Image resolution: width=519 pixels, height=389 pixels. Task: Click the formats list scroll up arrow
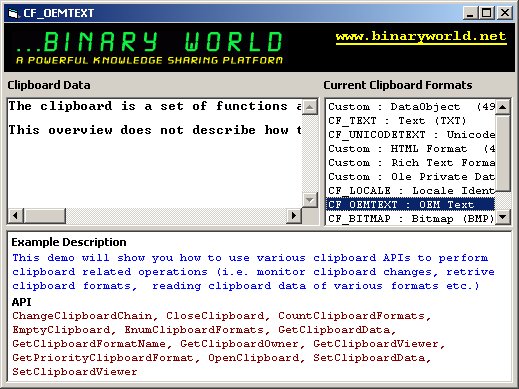[x=503, y=107]
